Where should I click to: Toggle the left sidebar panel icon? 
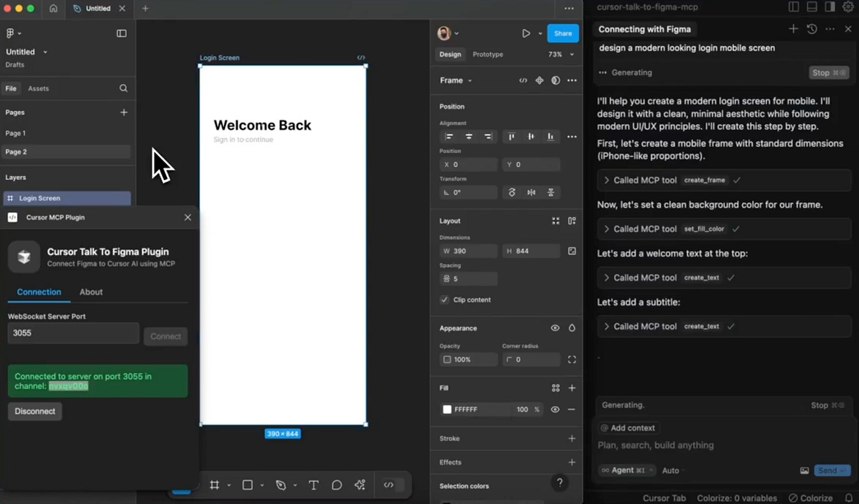[x=122, y=34]
